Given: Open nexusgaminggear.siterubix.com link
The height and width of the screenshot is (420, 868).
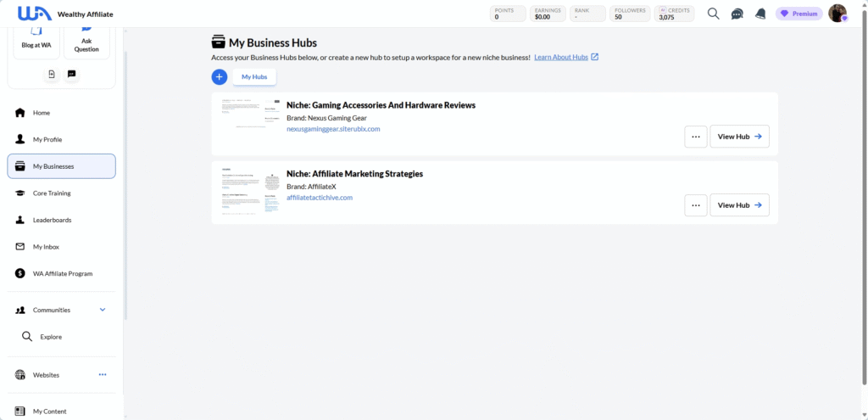Looking at the screenshot, I should click(x=333, y=129).
